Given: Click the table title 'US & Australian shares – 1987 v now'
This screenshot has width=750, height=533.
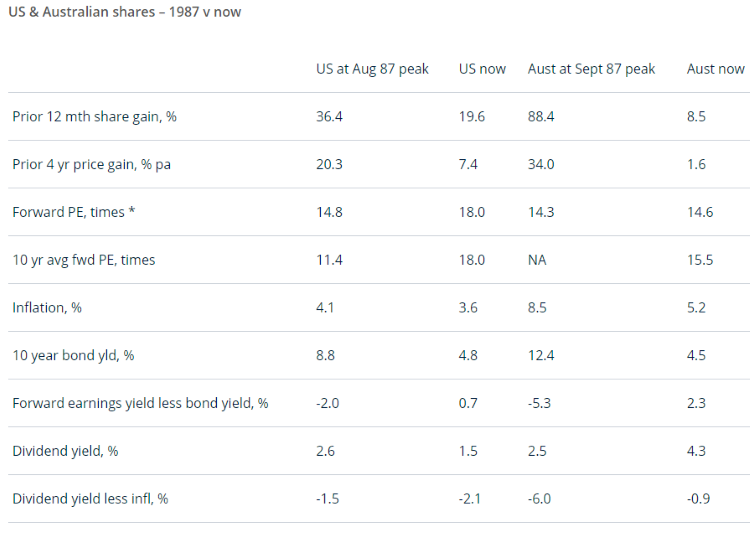Looking at the screenshot, I should tap(124, 12).
